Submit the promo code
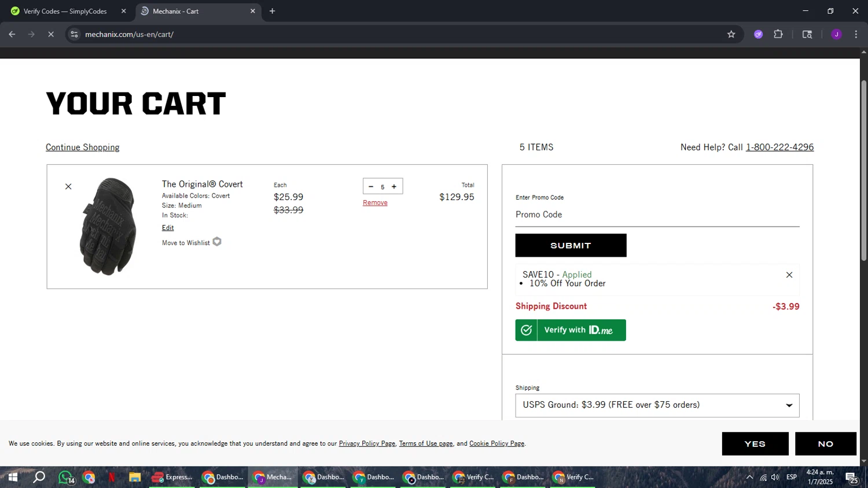 [x=571, y=245]
